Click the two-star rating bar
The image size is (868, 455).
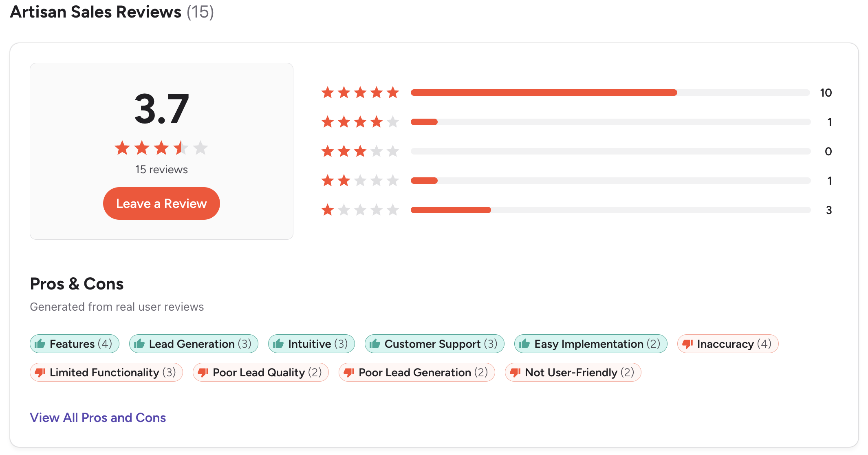tap(610, 181)
